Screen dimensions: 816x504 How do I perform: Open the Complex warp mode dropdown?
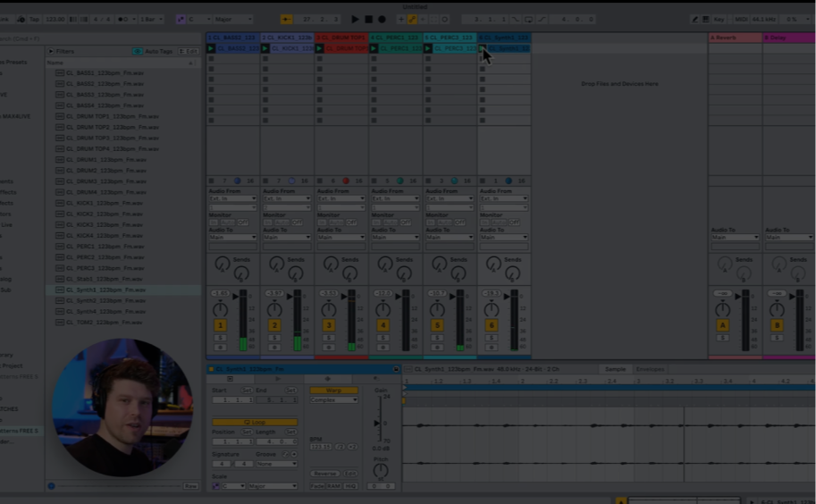click(333, 400)
